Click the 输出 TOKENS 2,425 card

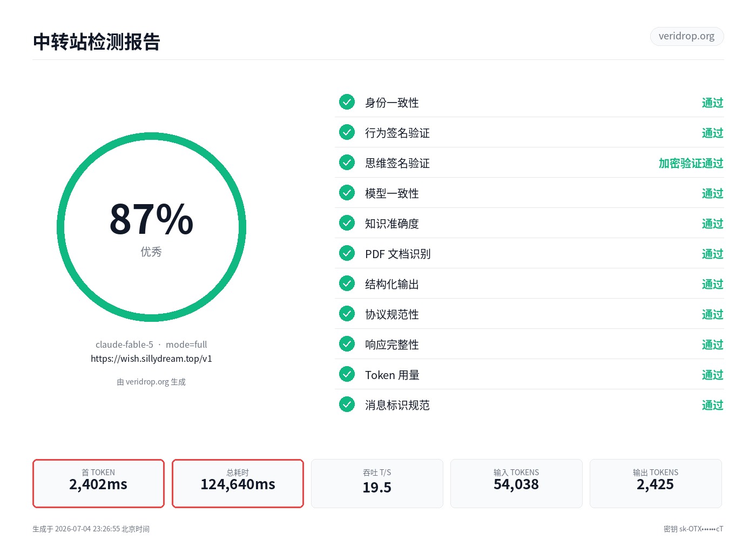point(656,483)
